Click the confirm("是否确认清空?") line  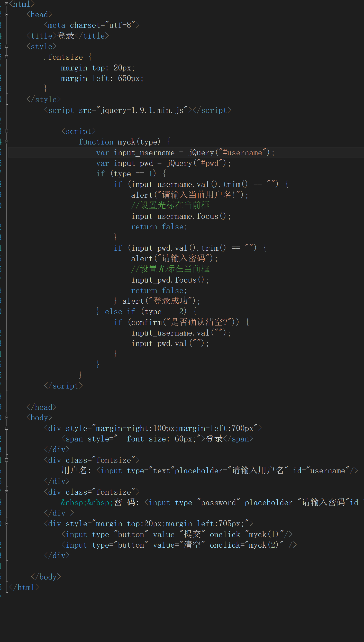tap(181, 322)
